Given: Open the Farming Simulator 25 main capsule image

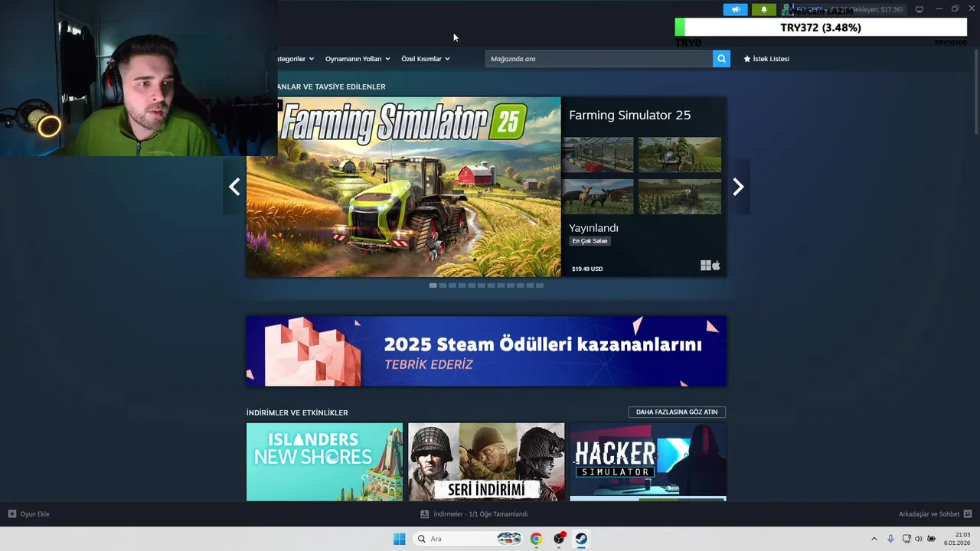Looking at the screenshot, I should coord(403,187).
